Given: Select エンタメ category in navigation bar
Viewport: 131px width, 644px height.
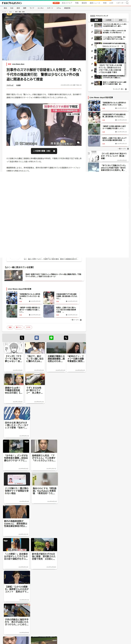Looking at the screenshot, I should (40, 8).
